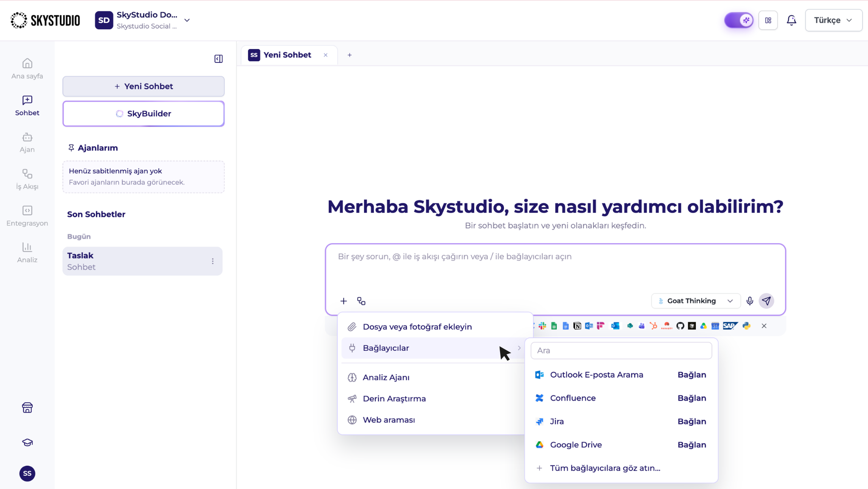Open Analiz section in sidebar

(x=27, y=253)
